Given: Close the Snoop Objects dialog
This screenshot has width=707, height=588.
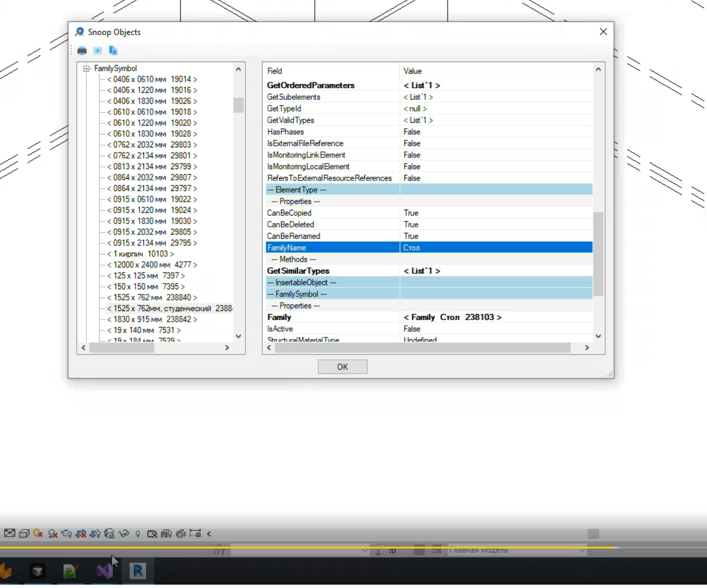Looking at the screenshot, I should [603, 31].
